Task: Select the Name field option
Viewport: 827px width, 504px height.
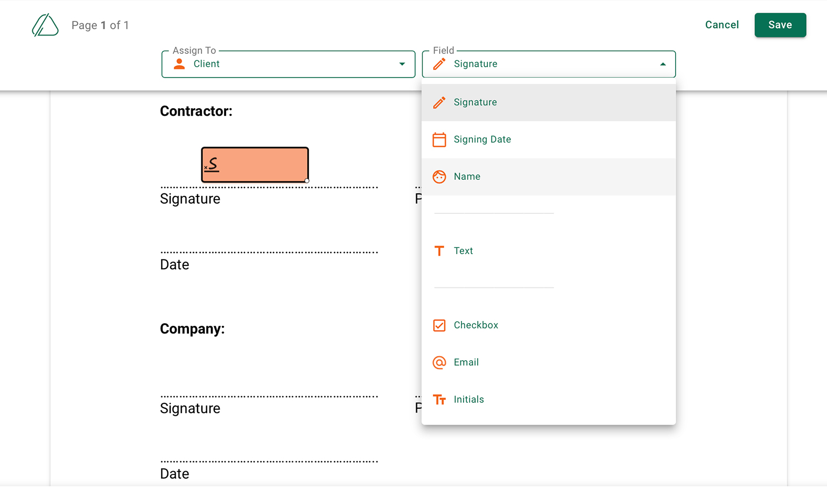Action: [x=549, y=177]
